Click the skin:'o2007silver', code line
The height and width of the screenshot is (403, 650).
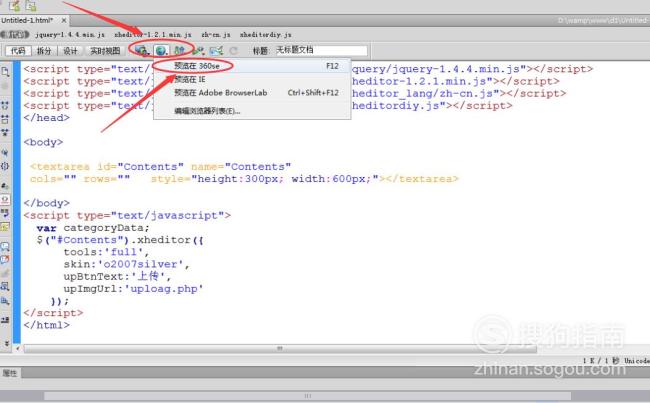pos(126,264)
